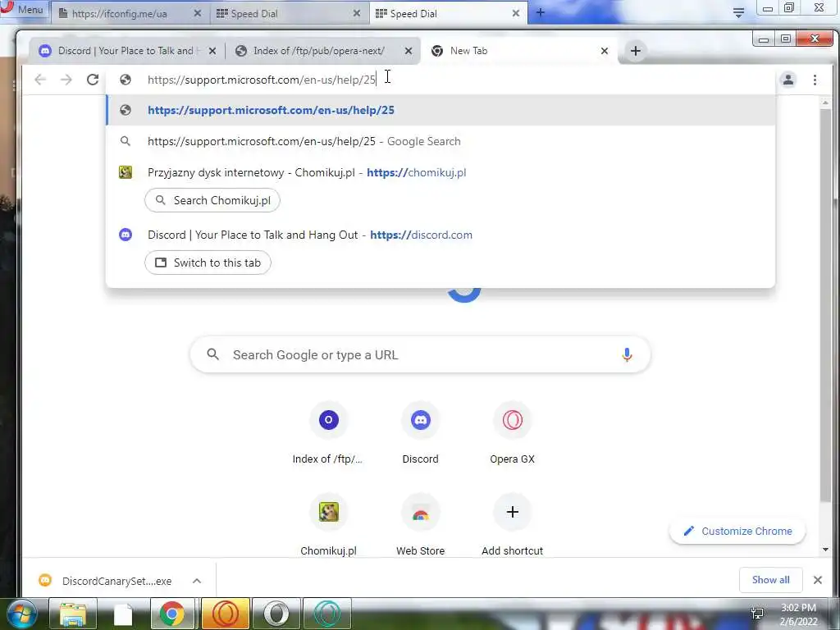
Task: Click network system tray icon
Action: tap(757, 614)
